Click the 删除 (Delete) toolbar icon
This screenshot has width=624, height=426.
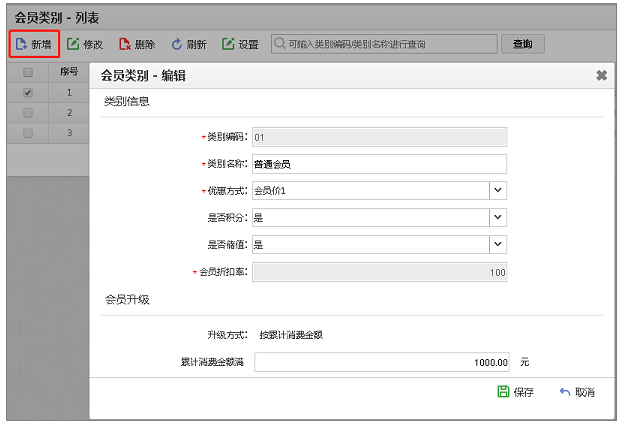click(x=125, y=44)
